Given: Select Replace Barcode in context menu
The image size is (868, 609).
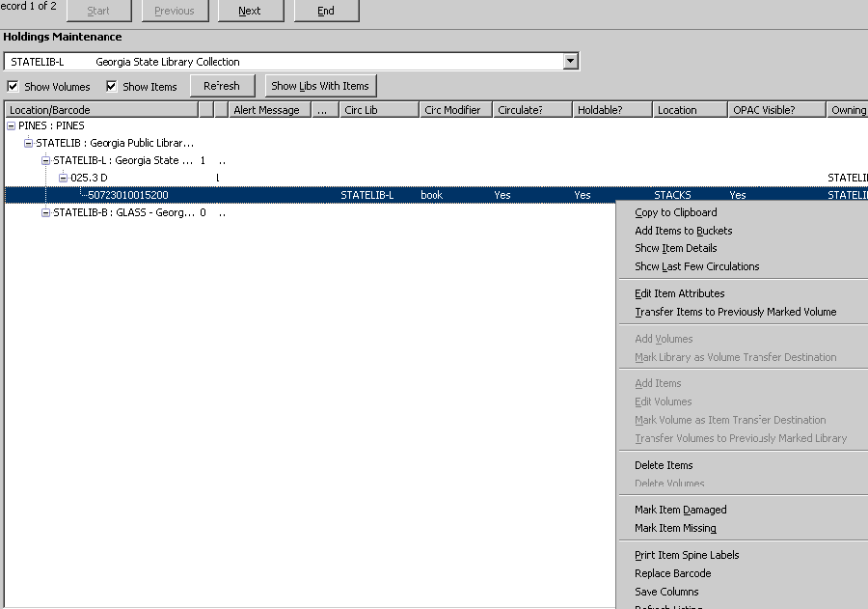Looking at the screenshot, I should [x=672, y=573].
